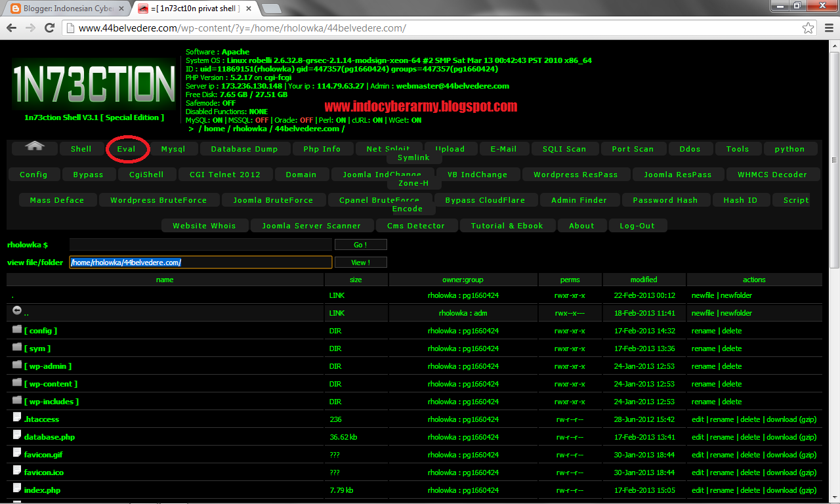This screenshot has height=504, width=840.
Task: Open the Eval menu item
Action: pos(127,149)
